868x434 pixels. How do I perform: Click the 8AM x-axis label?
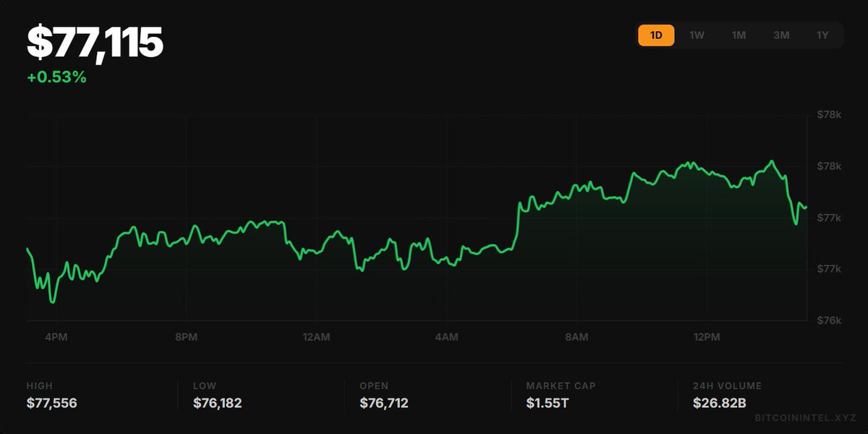click(576, 337)
